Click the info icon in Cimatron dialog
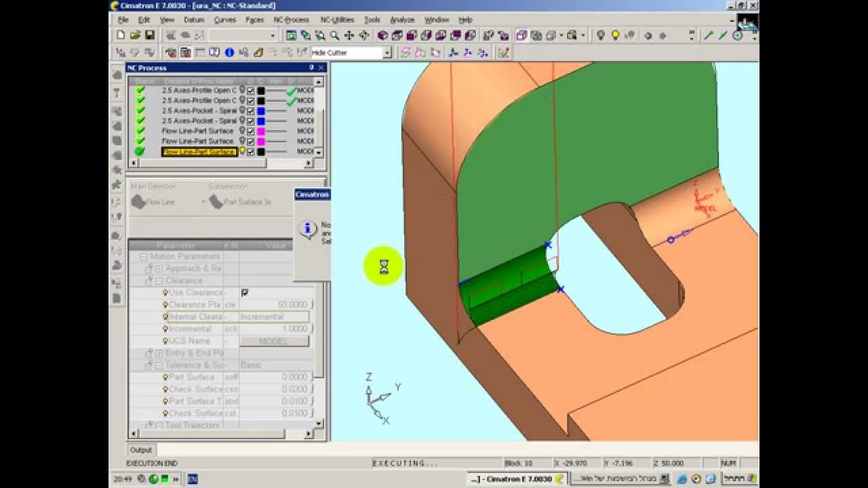Viewport: 868px width, 488px height. coord(308,230)
